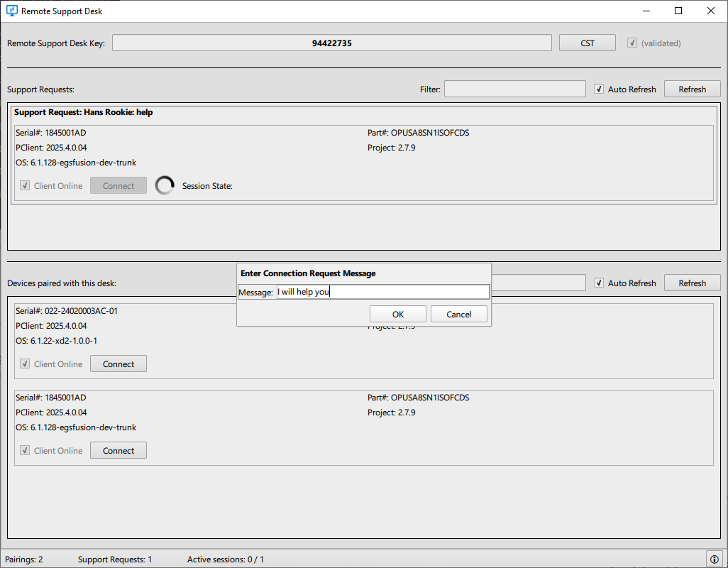Click the loading spinner beside Session State
The width and height of the screenshot is (728, 568).
(x=165, y=186)
